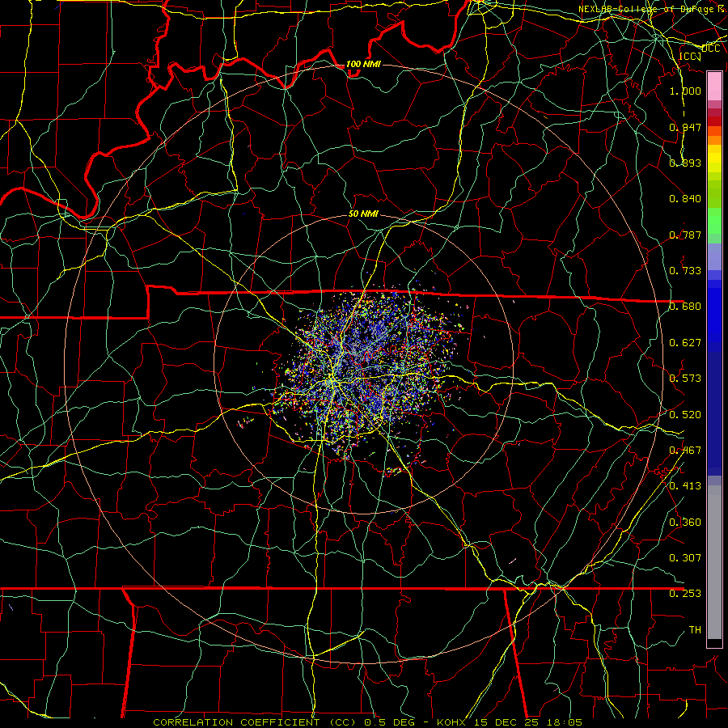This screenshot has width=728, height=728.
Task: Click the CORRELATION COEFFICIENT title at the bottom
Action: tap(236, 722)
